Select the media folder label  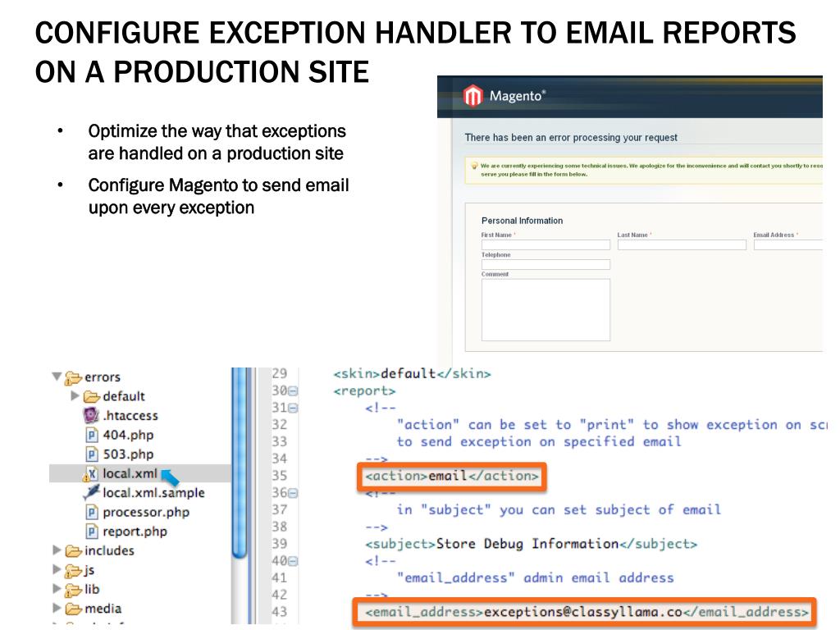(x=103, y=608)
